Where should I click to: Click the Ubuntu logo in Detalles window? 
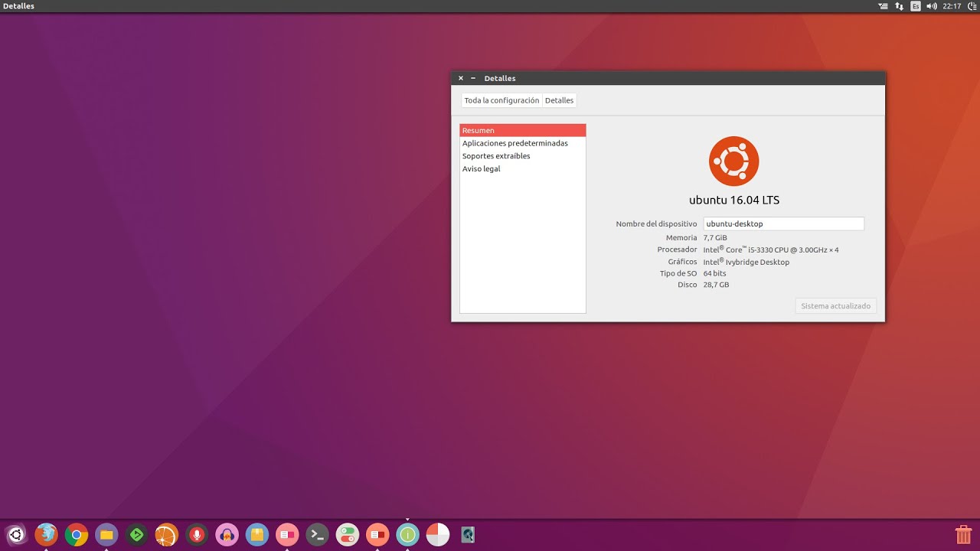(x=733, y=161)
